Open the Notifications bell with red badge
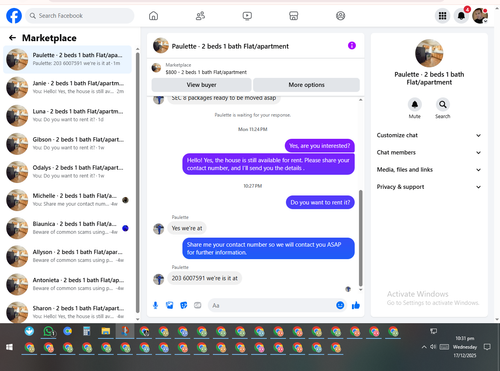This screenshot has height=371, width=500. click(x=461, y=16)
